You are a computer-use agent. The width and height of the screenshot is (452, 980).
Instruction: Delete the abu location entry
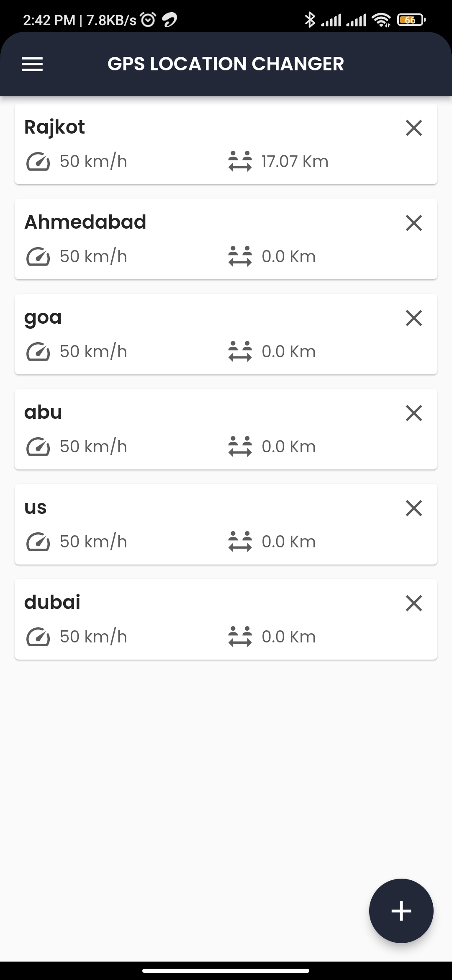[x=413, y=413]
